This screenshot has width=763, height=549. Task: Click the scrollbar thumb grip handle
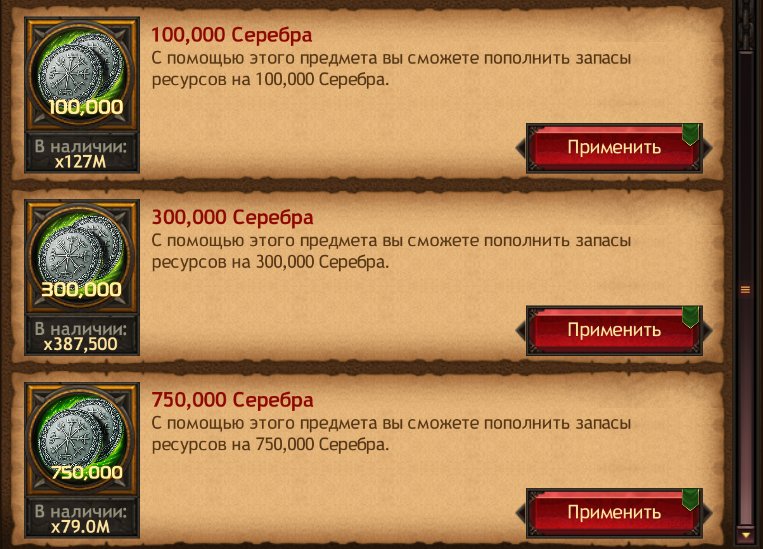click(x=745, y=290)
